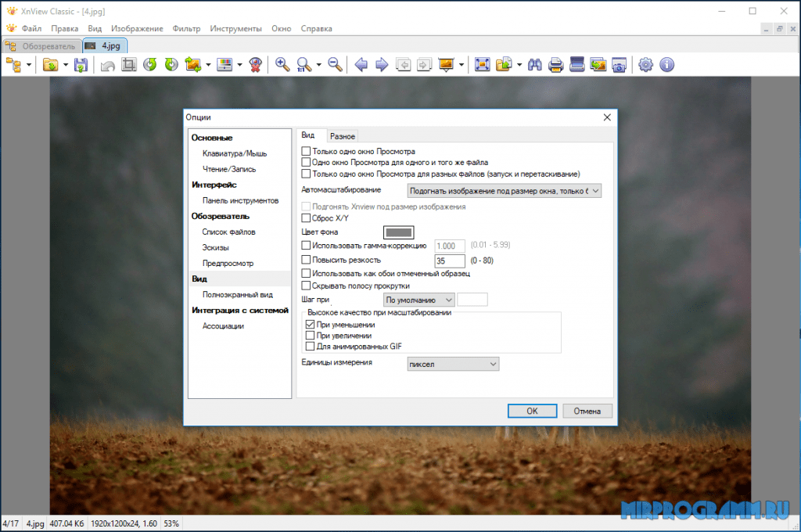Click the previous page icon
Image resolution: width=801 pixels, height=532 pixels.
404,65
